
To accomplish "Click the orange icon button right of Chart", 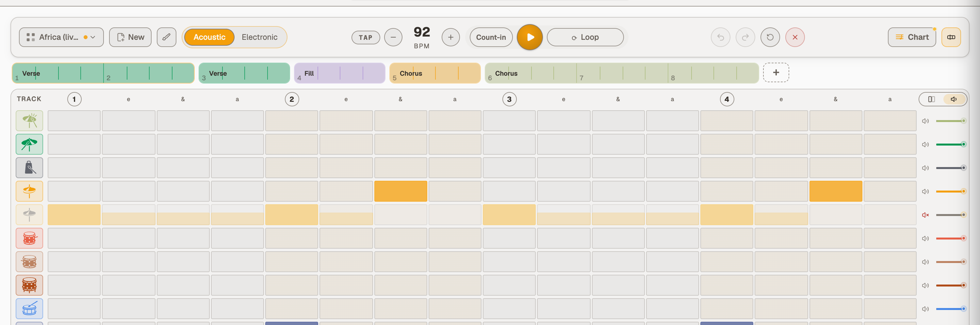I will pos(951,37).
